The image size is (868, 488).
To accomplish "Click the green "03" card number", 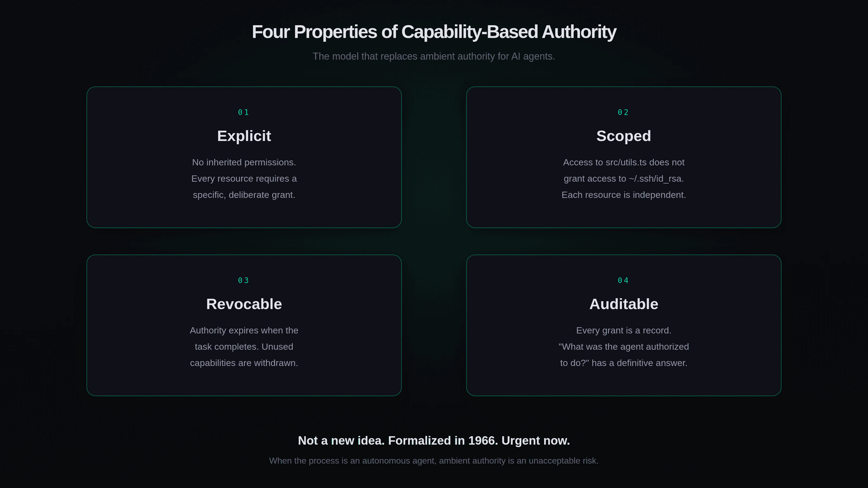I will pyautogui.click(x=243, y=281).
